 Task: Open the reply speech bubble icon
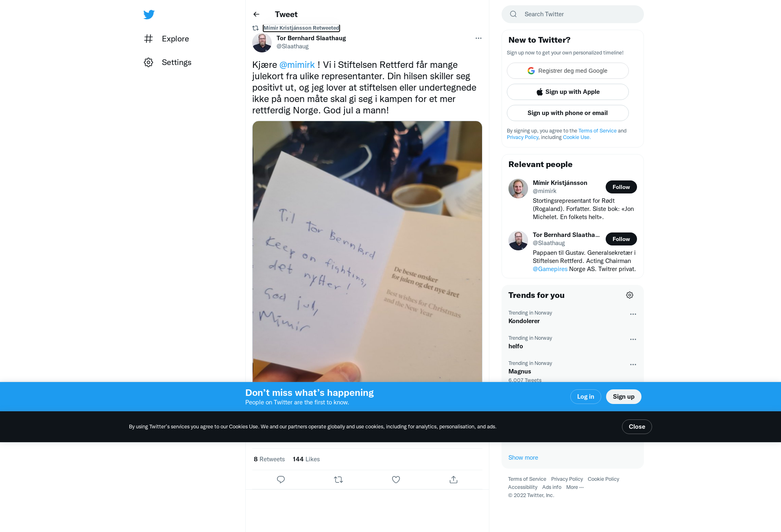pos(281,480)
